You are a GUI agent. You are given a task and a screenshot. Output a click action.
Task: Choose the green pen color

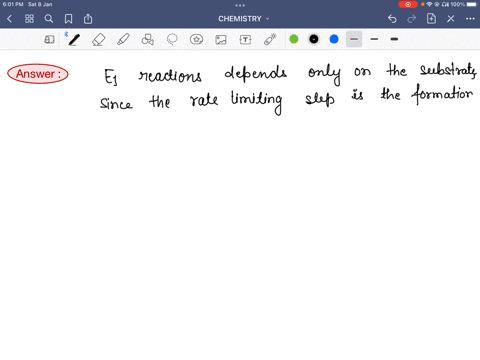294,39
